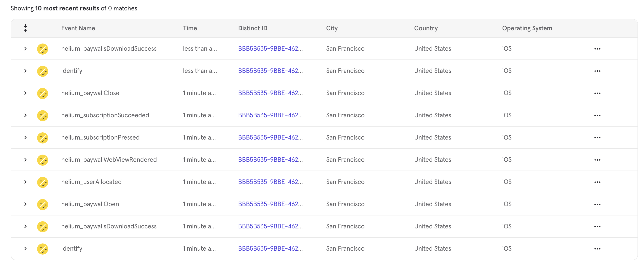Expand the first Identify event row
The height and width of the screenshot is (274, 644).
(25, 71)
